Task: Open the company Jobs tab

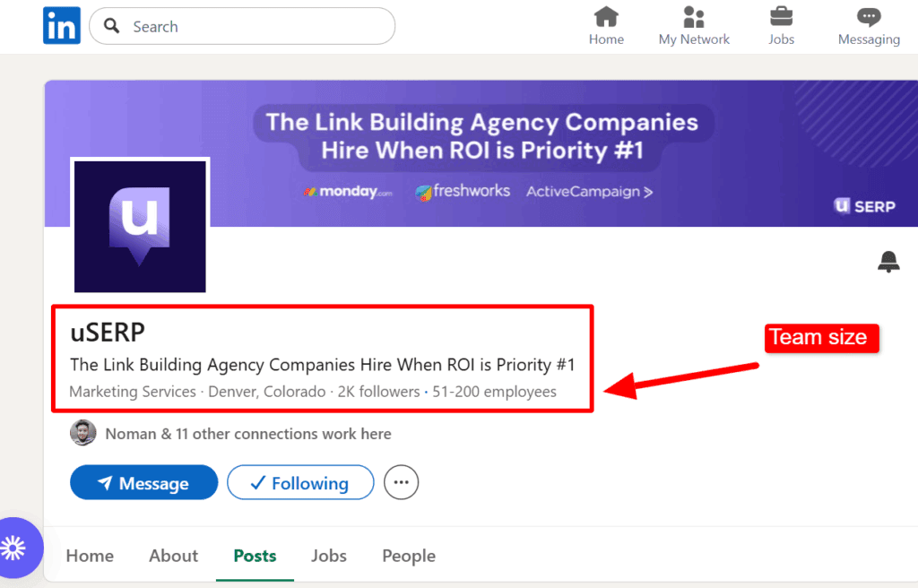Action: pyautogui.click(x=329, y=556)
